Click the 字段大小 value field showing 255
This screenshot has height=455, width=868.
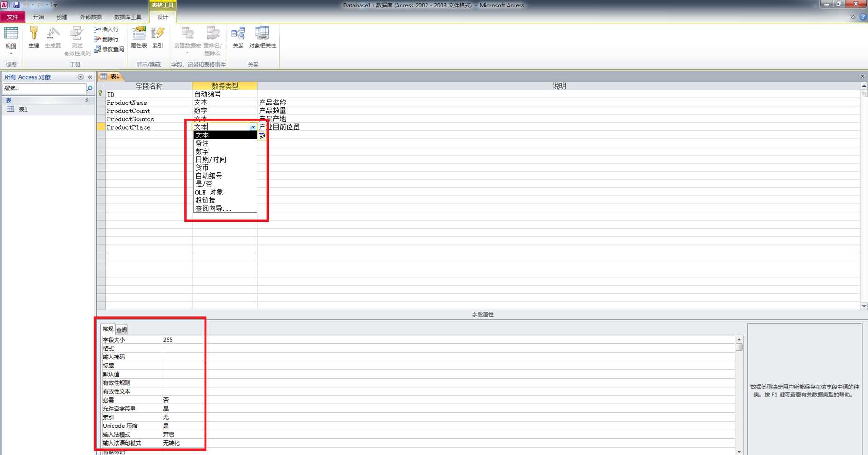(x=183, y=340)
